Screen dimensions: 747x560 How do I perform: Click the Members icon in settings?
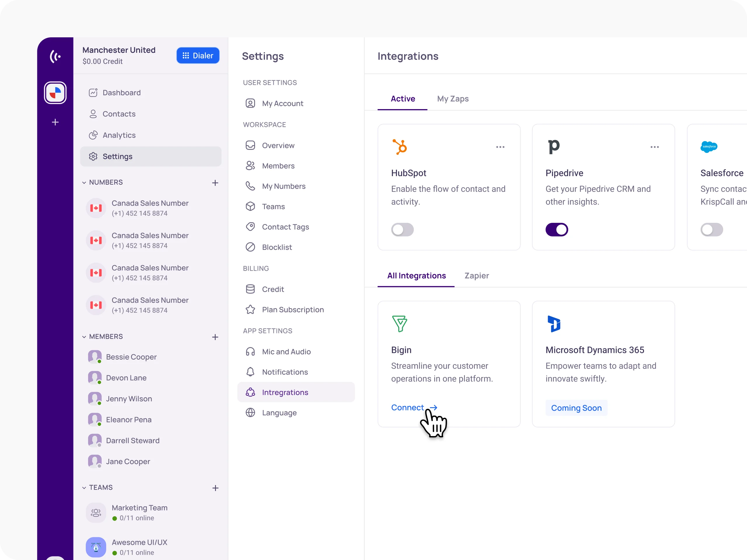click(250, 166)
